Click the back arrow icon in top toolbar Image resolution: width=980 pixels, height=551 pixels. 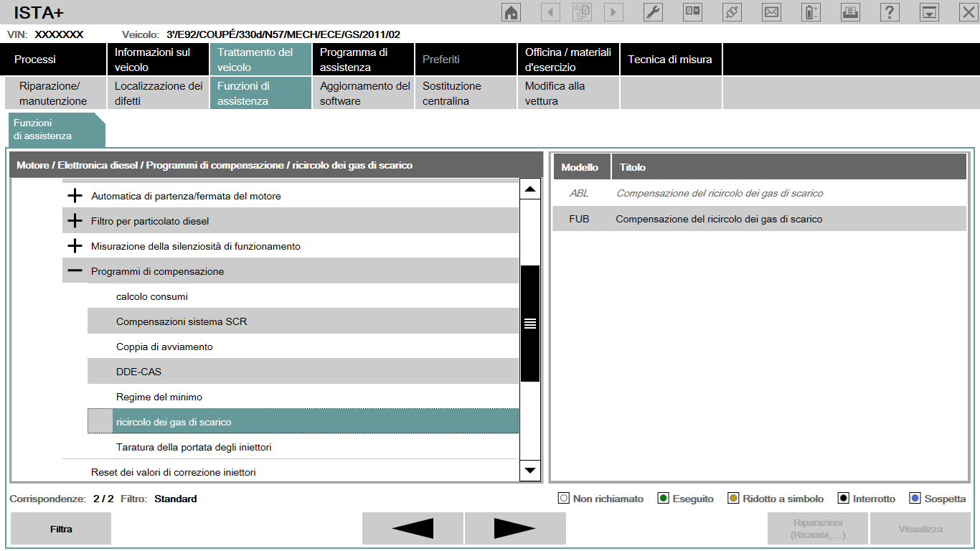point(550,11)
